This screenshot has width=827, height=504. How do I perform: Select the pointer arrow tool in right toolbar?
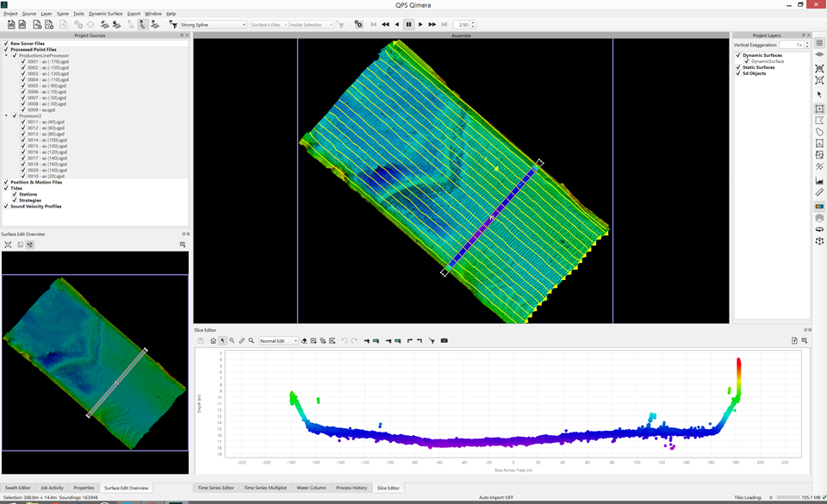818,95
